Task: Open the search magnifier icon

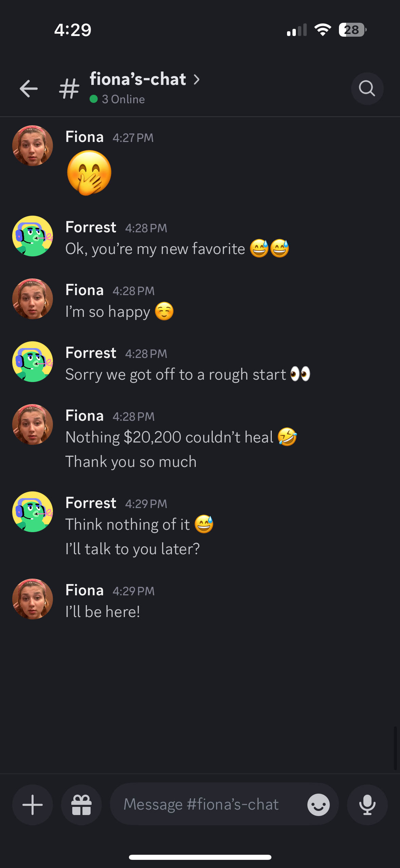Action: 367,89
